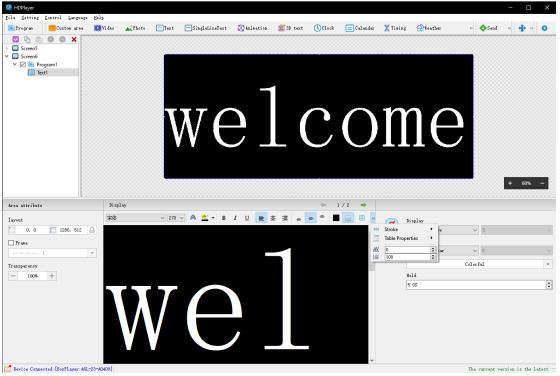Image resolution: width=560 pixels, height=376 pixels.
Task: Go to the next text page
Action: coord(364,205)
